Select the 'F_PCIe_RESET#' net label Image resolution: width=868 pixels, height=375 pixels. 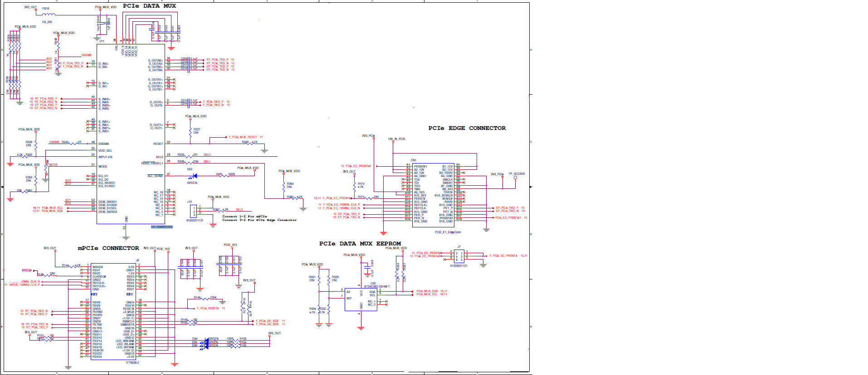208,308
